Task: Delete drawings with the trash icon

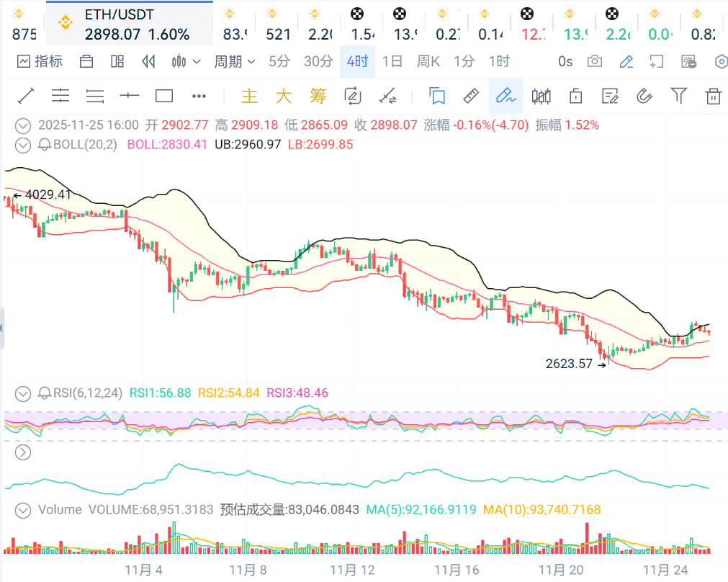Action: [713, 96]
